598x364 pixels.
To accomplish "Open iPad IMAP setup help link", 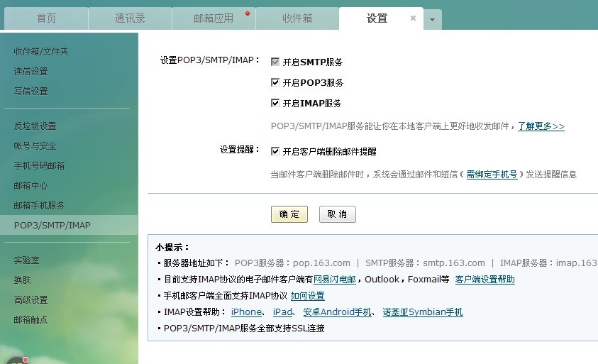I will tap(282, 312).
